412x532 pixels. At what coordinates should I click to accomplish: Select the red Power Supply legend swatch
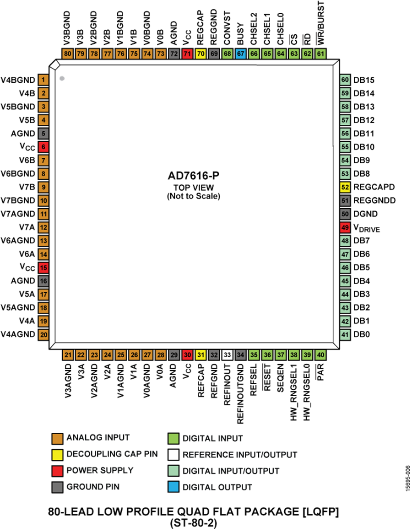(x=57, y=471)
